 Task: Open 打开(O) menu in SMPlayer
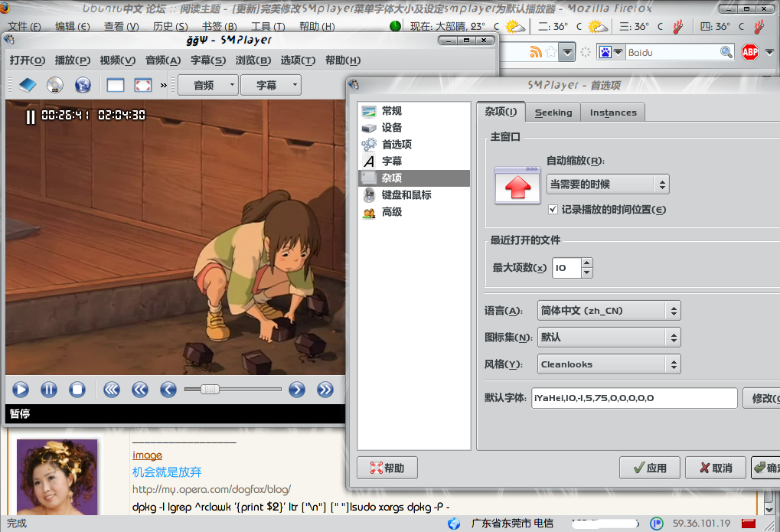click(28, 60)
